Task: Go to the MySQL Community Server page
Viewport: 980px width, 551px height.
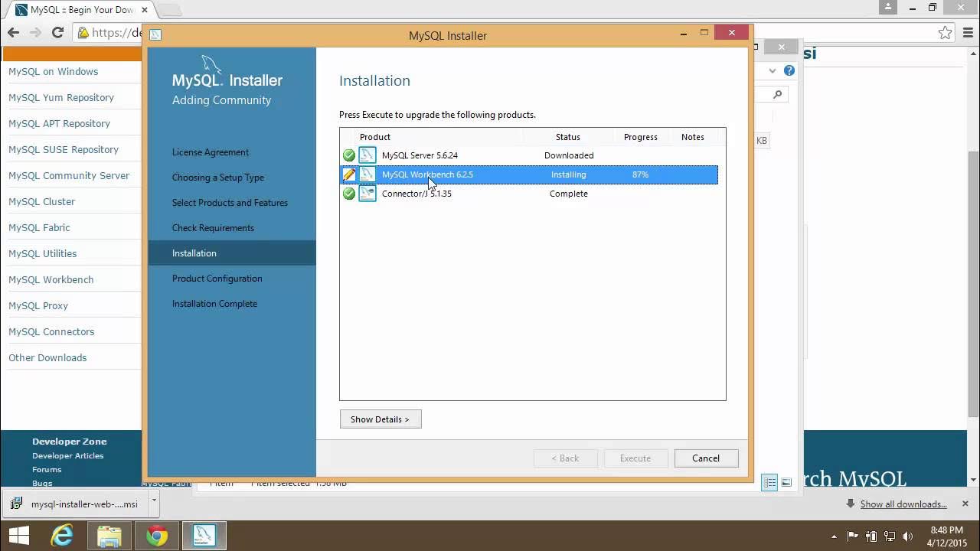Action: [x=69, y=176]
